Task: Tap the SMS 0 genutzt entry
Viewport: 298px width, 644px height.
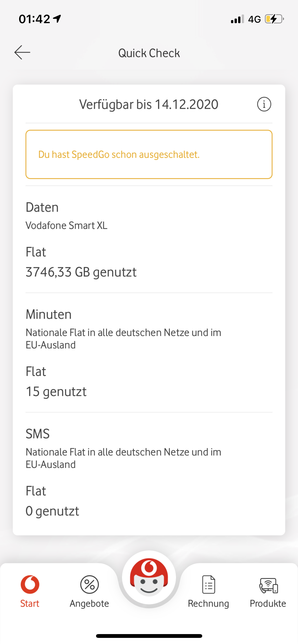Action: coord(52,511)
